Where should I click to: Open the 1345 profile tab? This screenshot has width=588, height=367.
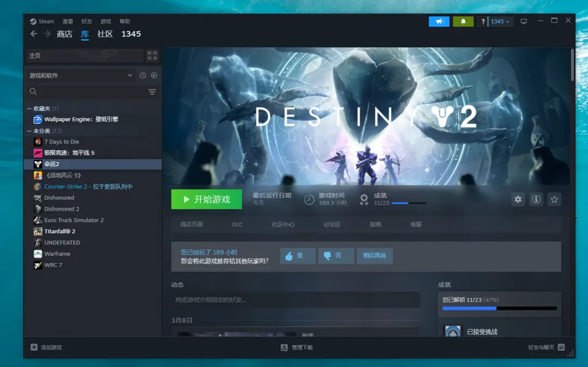point(131,34)
